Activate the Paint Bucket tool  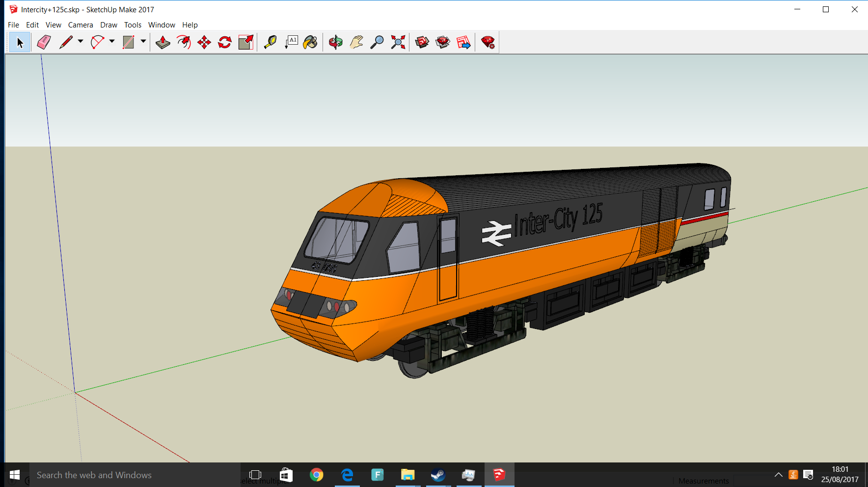(x=310, y=42)
